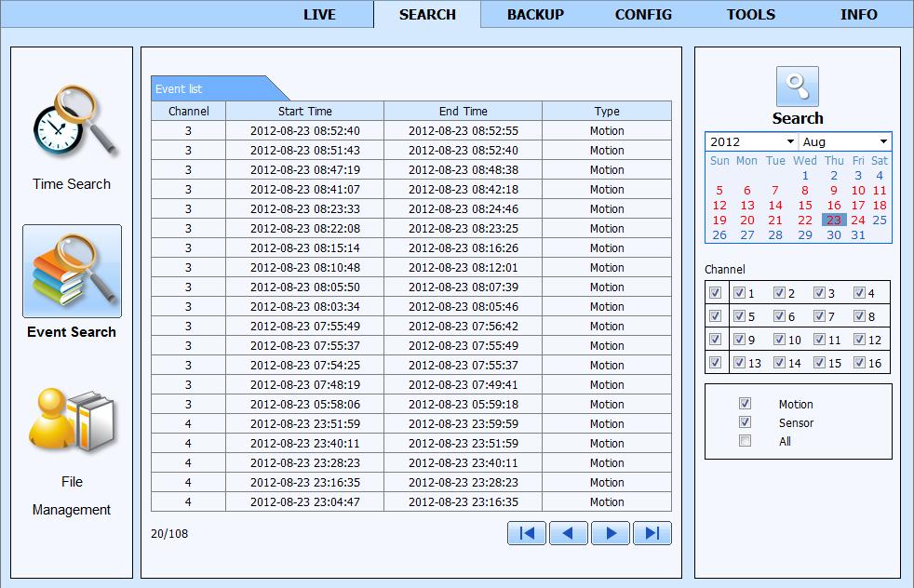Click the Search magnifier icon
Screen dimensions: 914x588
(x=798, y=87)
